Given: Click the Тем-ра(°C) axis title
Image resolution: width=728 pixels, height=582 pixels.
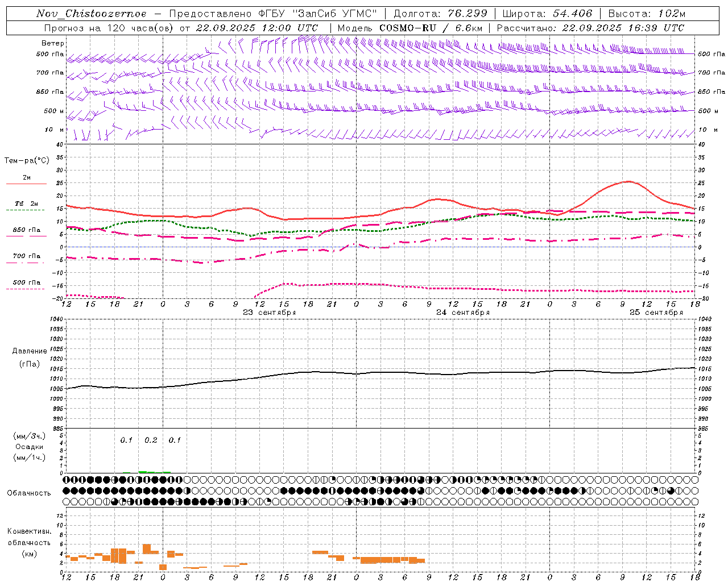Looking at the screenshot, I should 27,161.
